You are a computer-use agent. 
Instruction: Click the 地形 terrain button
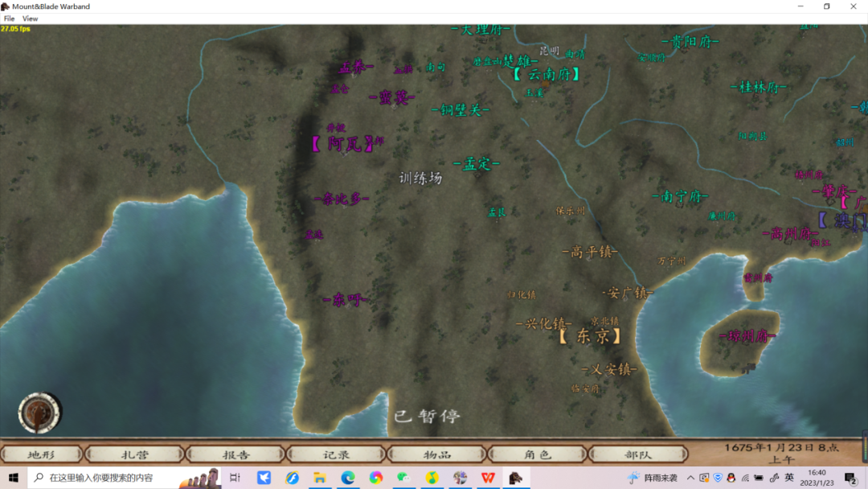pyautogui.click(x=42, y=454)
